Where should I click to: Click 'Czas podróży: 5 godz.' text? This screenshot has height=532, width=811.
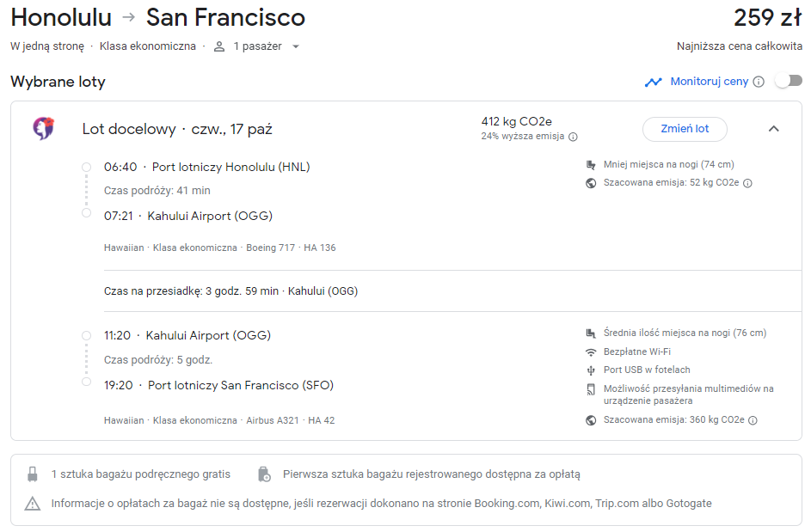(158, 360)
